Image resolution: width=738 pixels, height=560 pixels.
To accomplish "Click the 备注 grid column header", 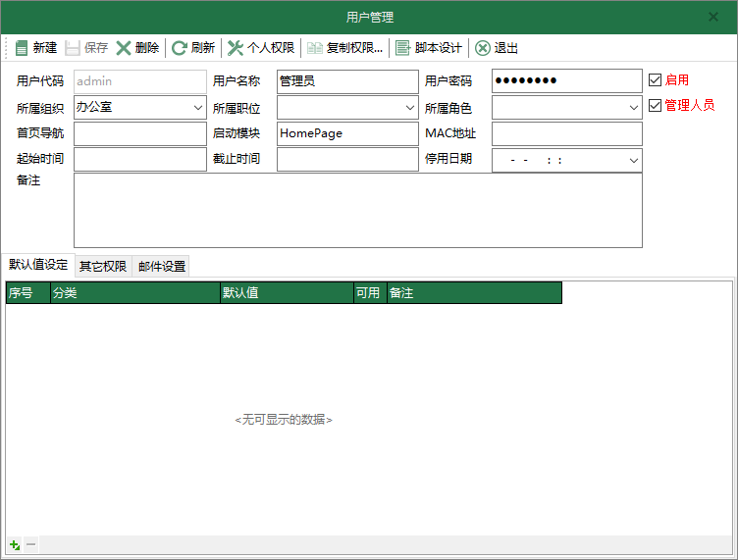I will tap(474, 293).
